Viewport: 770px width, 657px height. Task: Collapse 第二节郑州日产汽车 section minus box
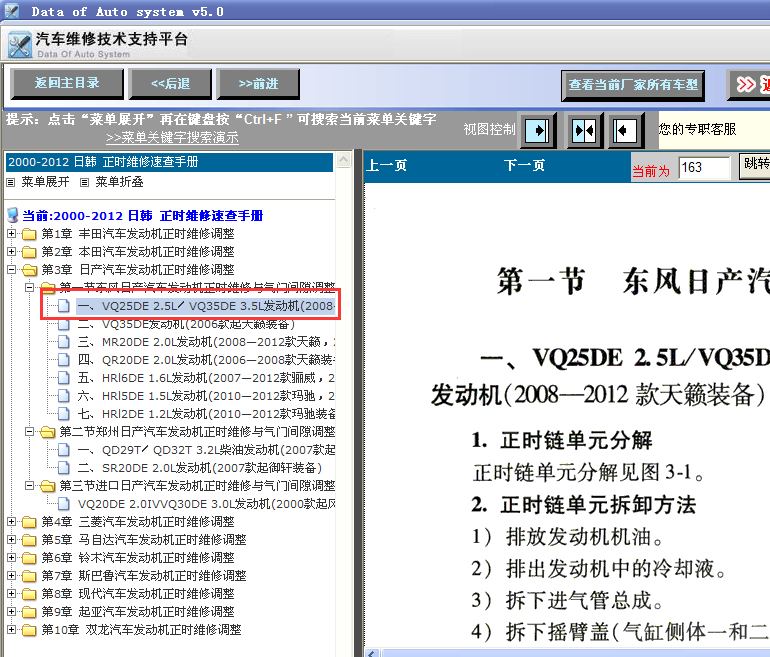29,432
